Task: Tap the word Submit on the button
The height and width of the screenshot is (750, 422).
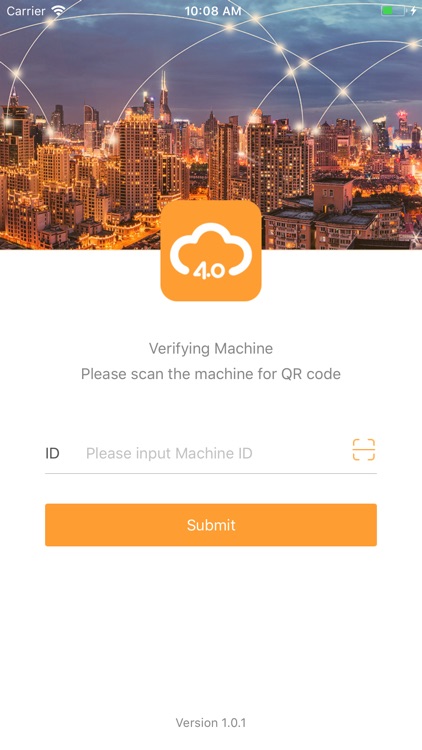Action: pos(211,525)
